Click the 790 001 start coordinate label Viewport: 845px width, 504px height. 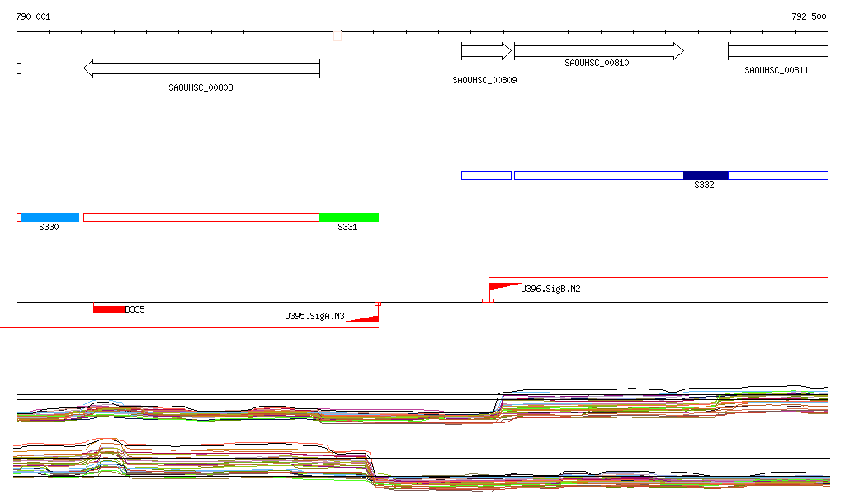[x=33, y=16]
